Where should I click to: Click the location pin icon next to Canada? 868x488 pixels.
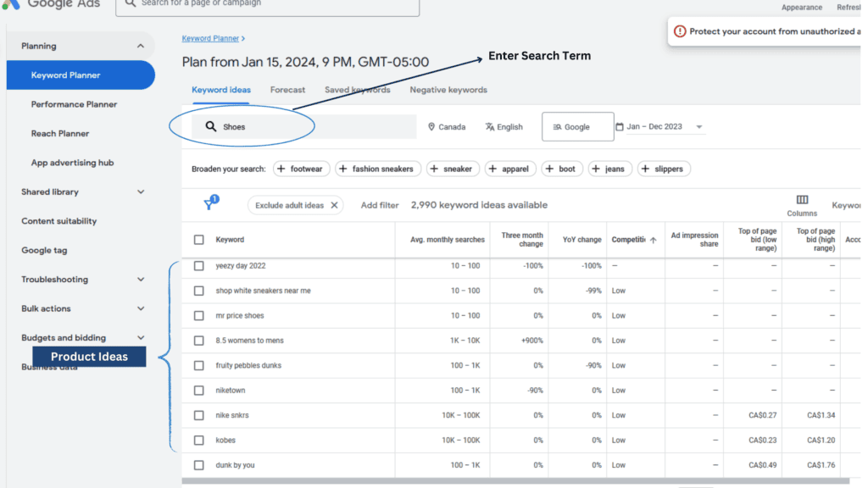pyautogui.click(x=431, y=127)
